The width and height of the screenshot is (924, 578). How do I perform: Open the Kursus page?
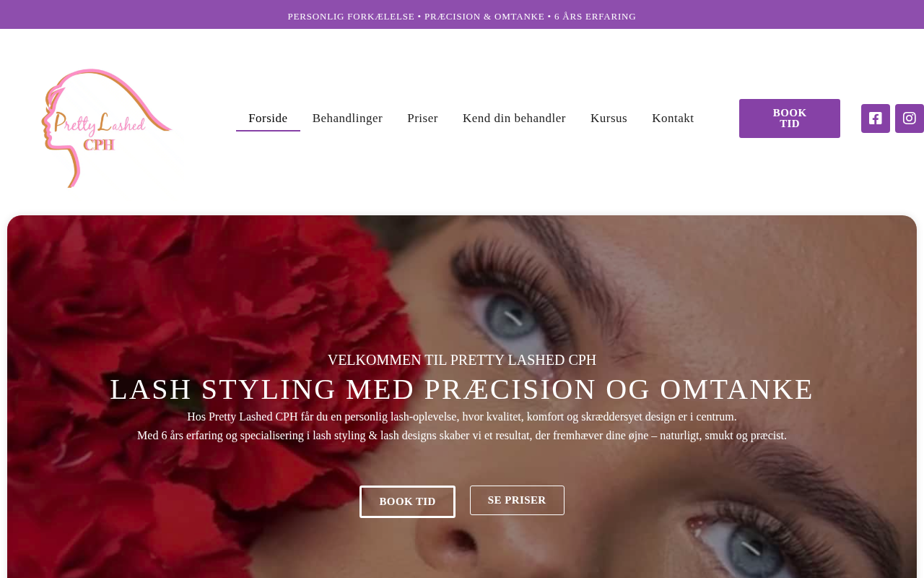pos(609,118)
